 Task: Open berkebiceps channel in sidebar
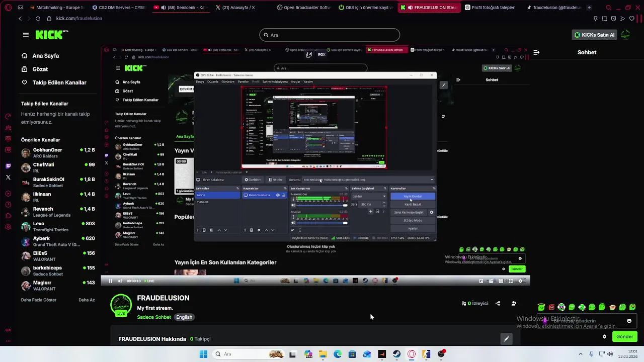[x=58, y=270]
